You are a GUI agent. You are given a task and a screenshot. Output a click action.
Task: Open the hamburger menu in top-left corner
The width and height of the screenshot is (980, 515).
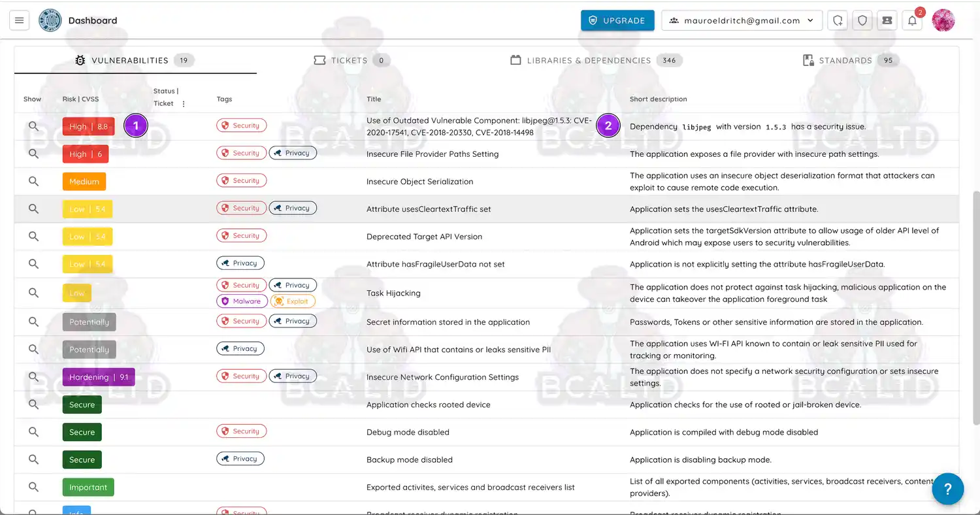pos(19,20)
